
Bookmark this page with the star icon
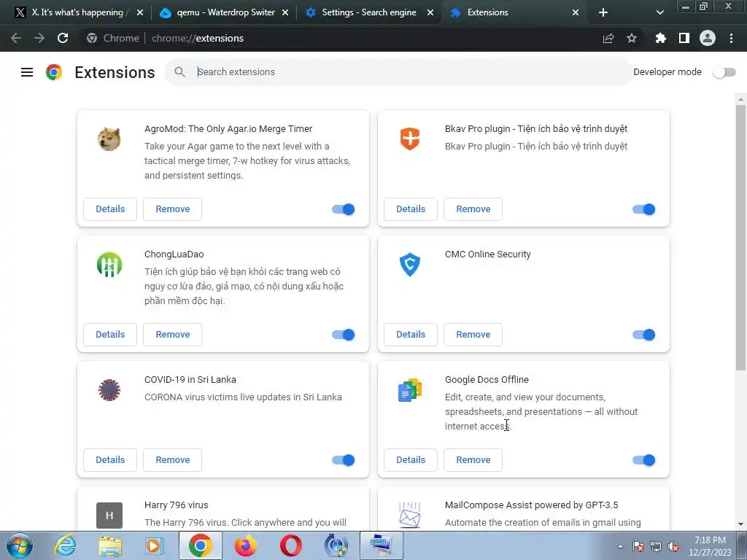coord(632,38)
